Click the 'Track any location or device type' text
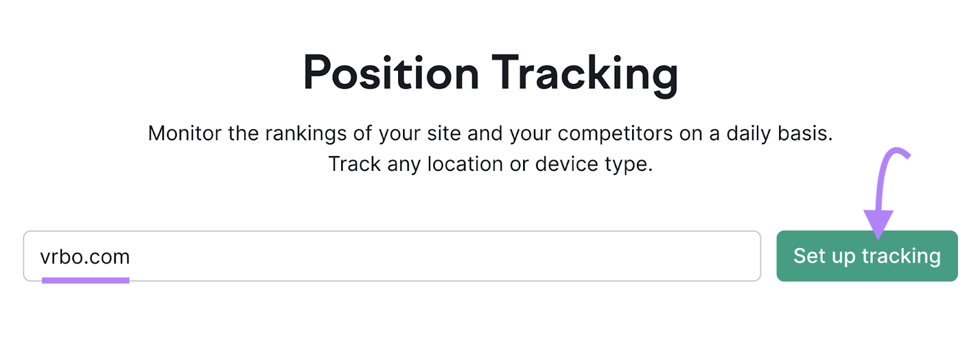The image size is (980, 338). 491,164
